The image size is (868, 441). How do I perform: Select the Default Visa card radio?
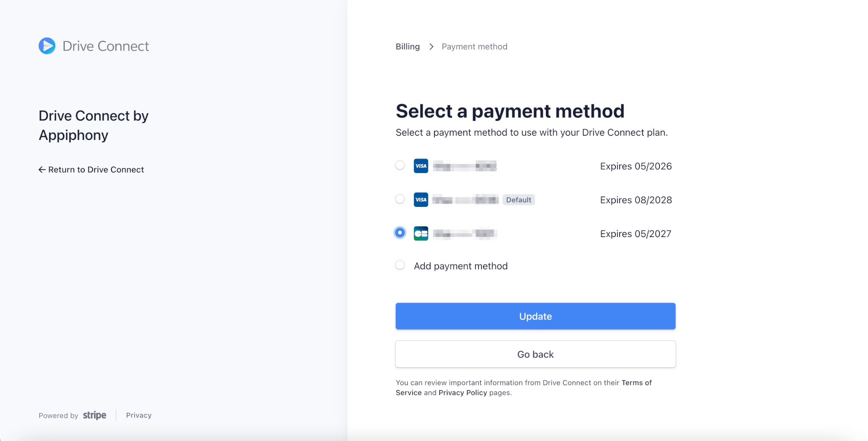pos(400,199)
